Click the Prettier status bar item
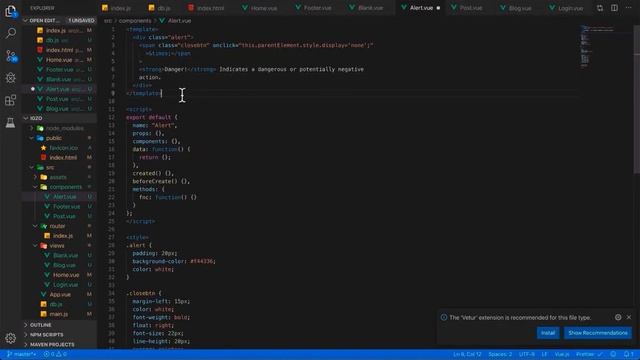 point(589,354)
